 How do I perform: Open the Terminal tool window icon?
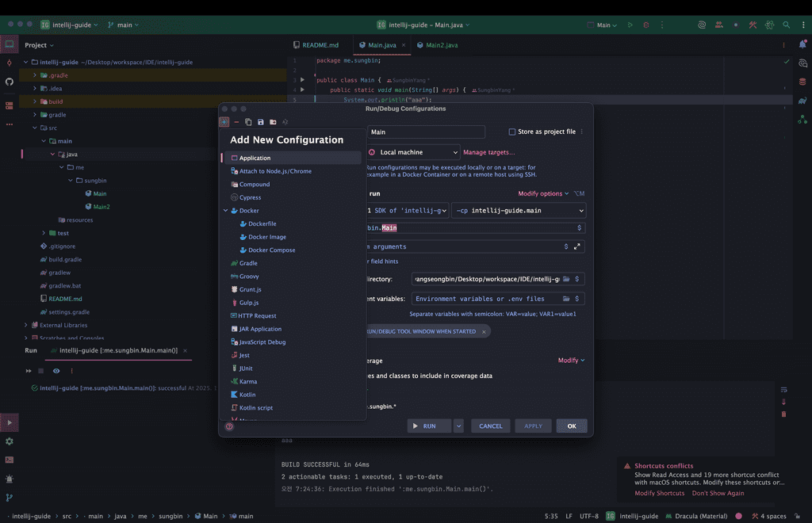(x=10, y=460)
